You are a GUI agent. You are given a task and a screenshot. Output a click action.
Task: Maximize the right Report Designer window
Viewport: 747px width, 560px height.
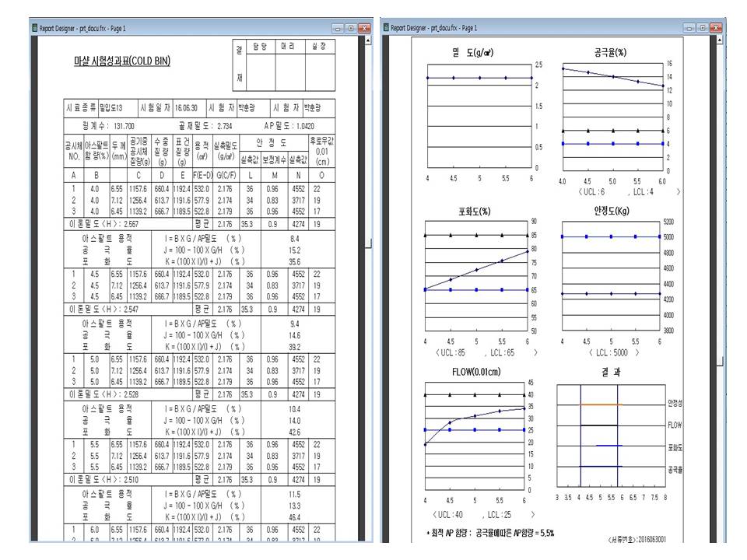(702, 28)
